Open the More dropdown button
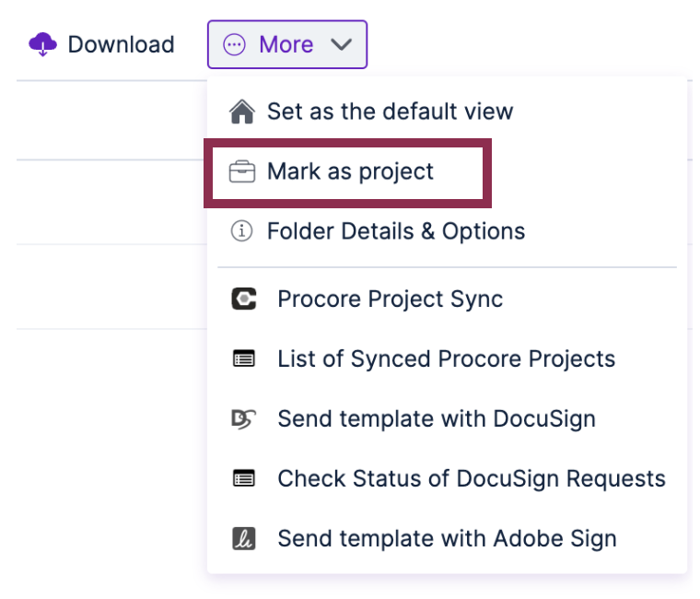The height and width of the screenshot is (599, 700). click(x=287, y=44)
